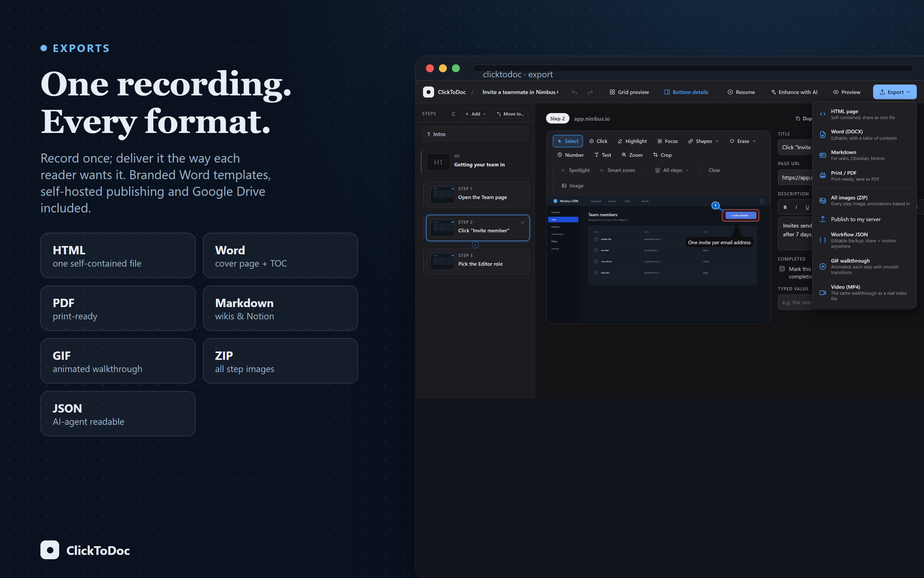
Task: Export as HTML page
Action: (x=864, y=114)
